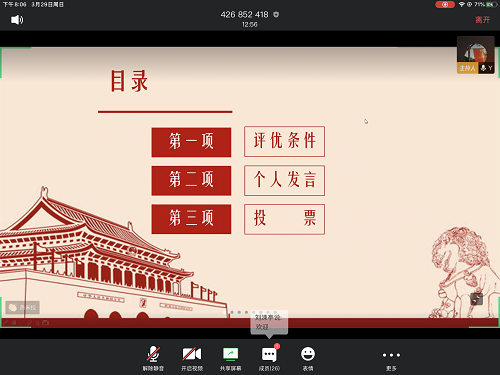Screen dimensions: 500x375
Task: Open the members chat bubble icon
Action: point(269,358)
